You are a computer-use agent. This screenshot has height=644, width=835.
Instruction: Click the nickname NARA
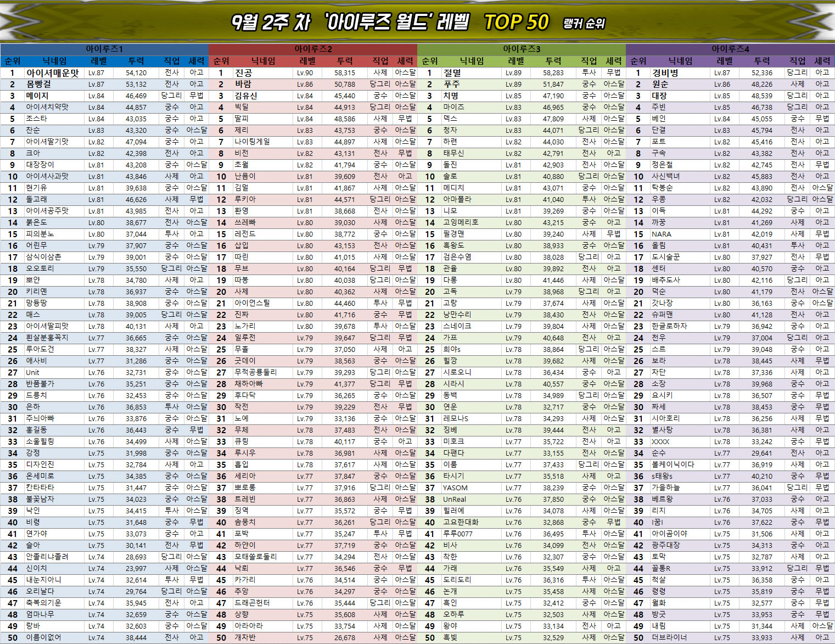(662, 234)
